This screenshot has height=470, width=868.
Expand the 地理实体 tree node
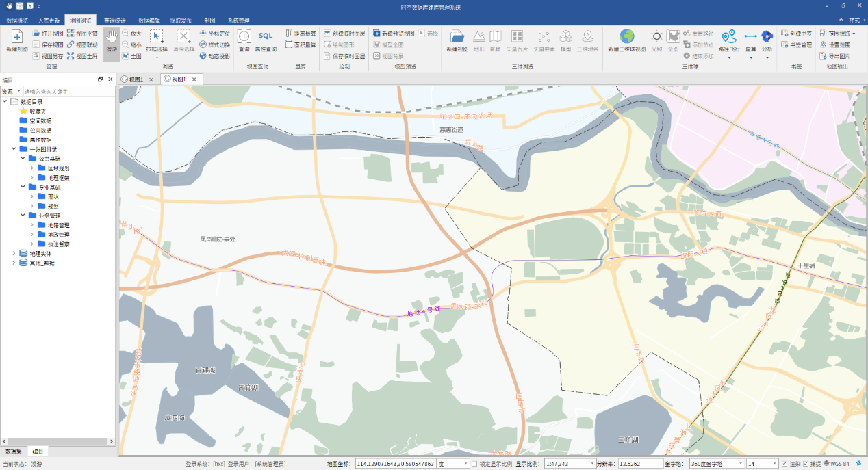[x=14, y=253]
